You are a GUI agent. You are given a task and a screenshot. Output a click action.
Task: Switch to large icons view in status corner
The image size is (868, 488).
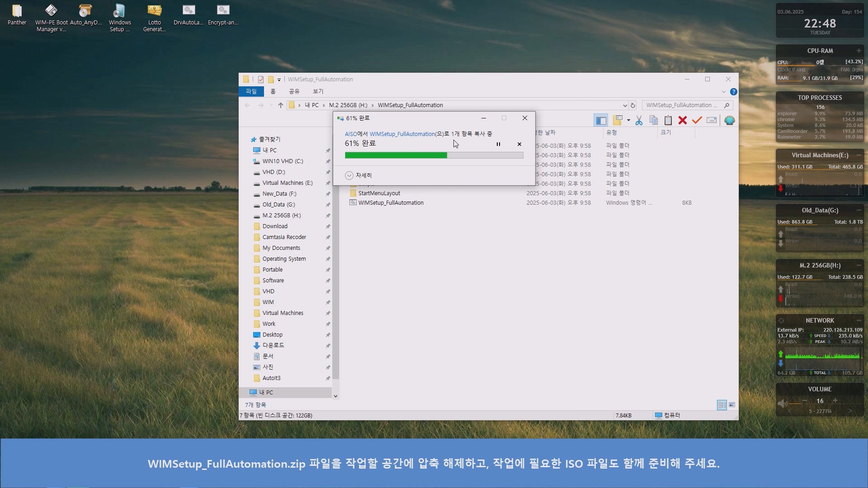click(732, 405)
